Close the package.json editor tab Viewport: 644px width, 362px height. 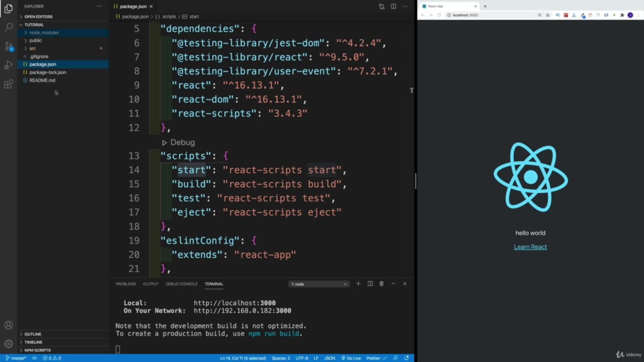point(151,6)
